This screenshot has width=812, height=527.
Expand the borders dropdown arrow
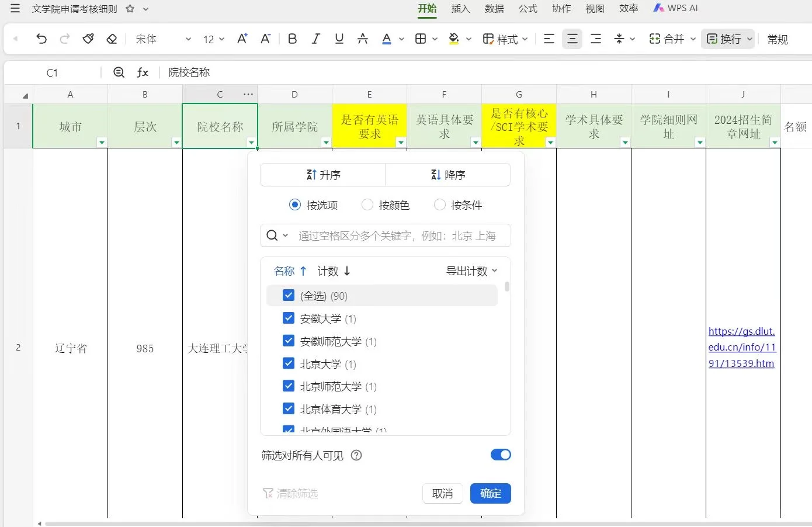coord(435,39)
